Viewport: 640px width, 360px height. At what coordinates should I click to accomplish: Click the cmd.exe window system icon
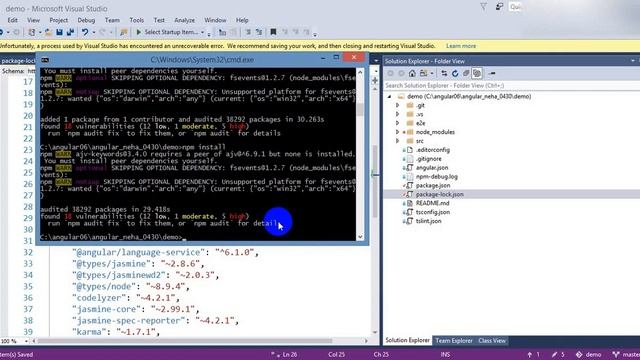pyautogui.click(x=45, y=60)
